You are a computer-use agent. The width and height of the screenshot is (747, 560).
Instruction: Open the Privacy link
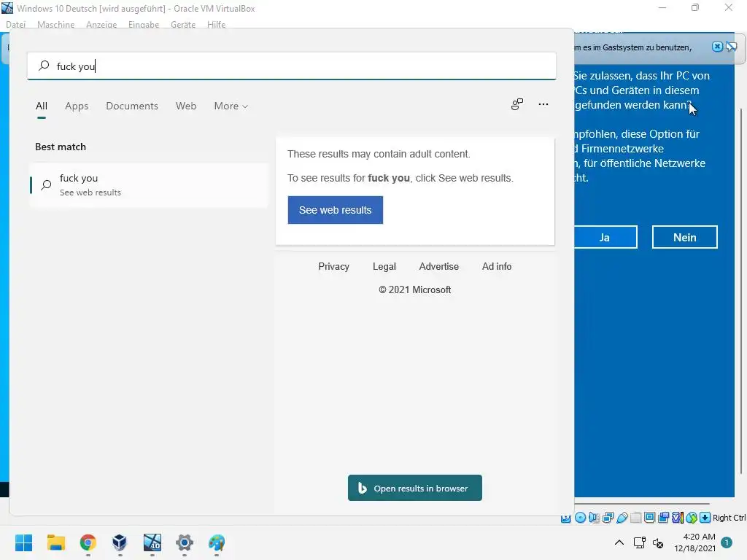tap(333, 267)
